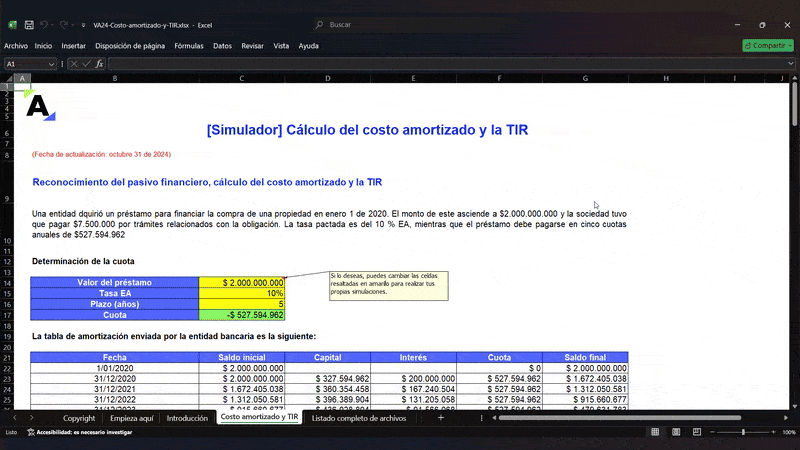The width and height of the screenshot is (800, 450).
Task: Select Normal view icon in status bar
Action: point(655,432)
